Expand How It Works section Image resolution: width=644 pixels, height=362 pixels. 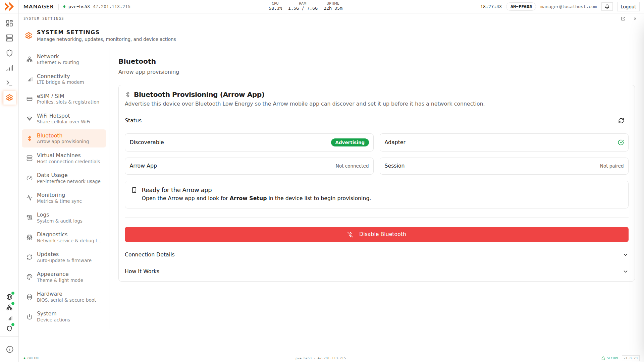click(376, 271)
